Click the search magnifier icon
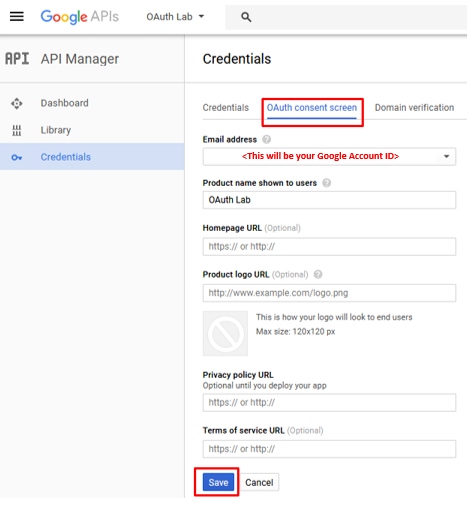This screenshot has height=510, width=469. 246,17
